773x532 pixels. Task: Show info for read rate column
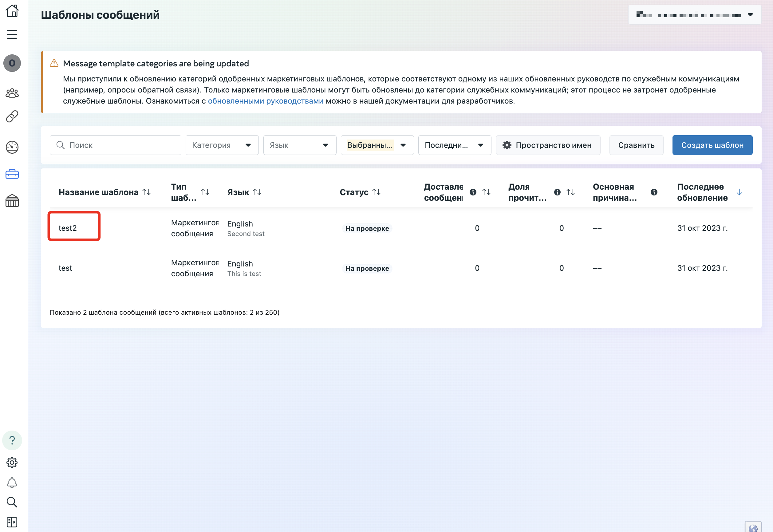point(557,192)
